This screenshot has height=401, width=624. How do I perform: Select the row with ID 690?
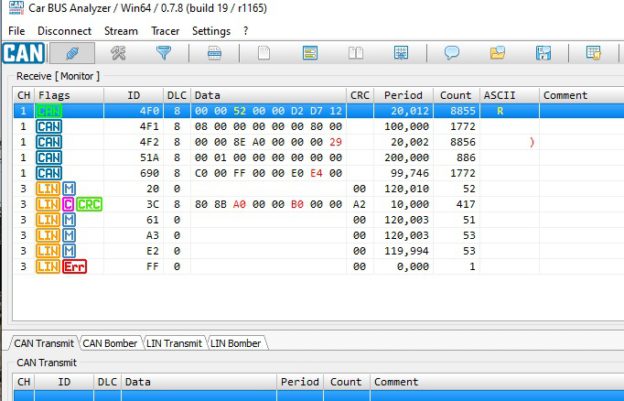pyautogui.click(x=318, y=173)
